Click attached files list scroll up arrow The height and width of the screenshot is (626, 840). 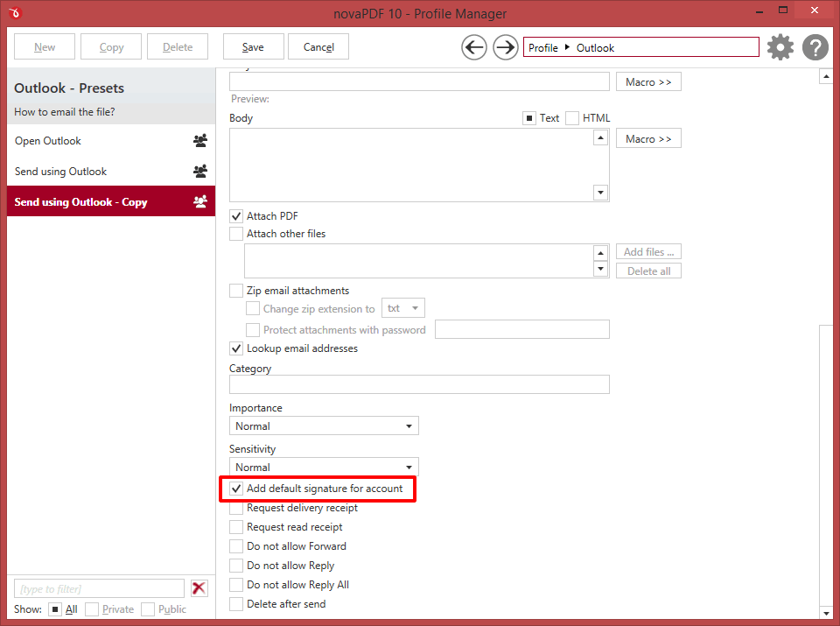[x=600, y=253]
